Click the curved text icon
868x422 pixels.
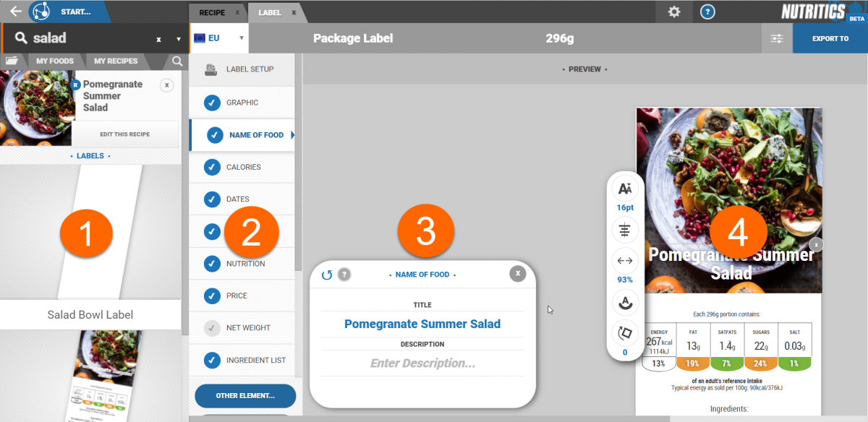pos(625,301)
